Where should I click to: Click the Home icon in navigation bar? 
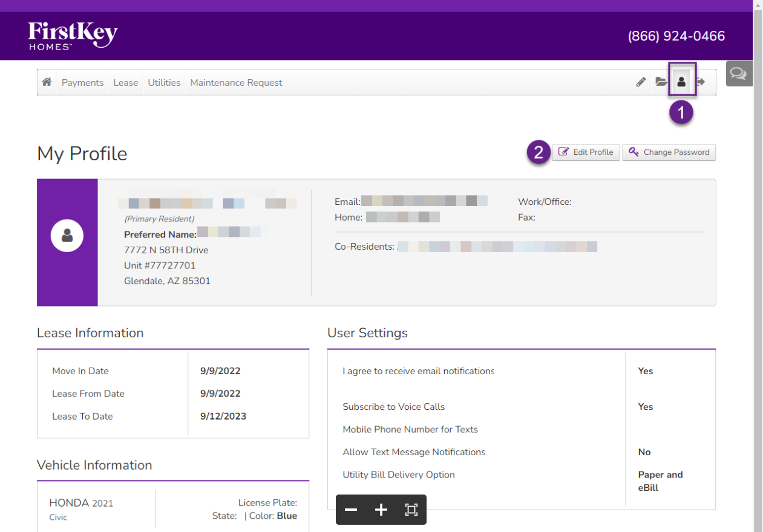tap(47, 82)
